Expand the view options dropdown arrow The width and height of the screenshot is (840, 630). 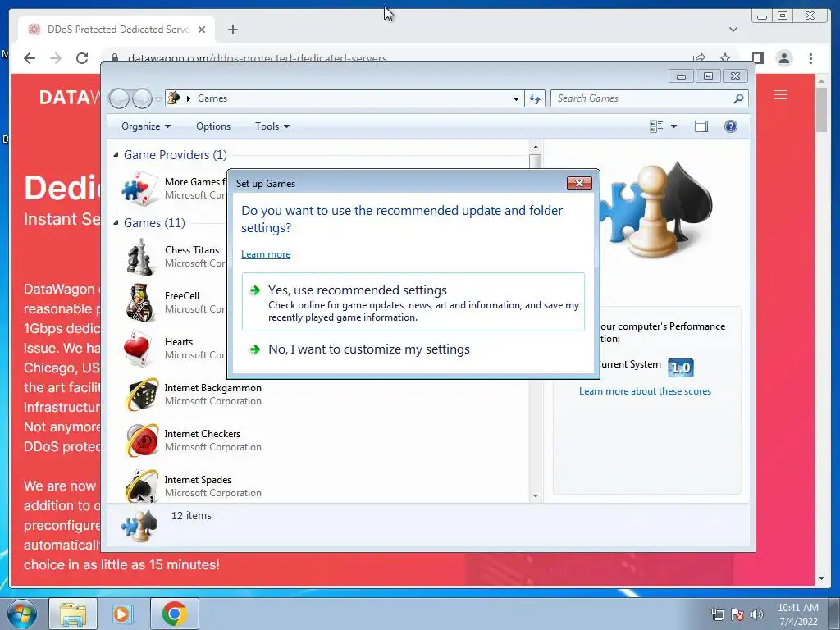674,126
